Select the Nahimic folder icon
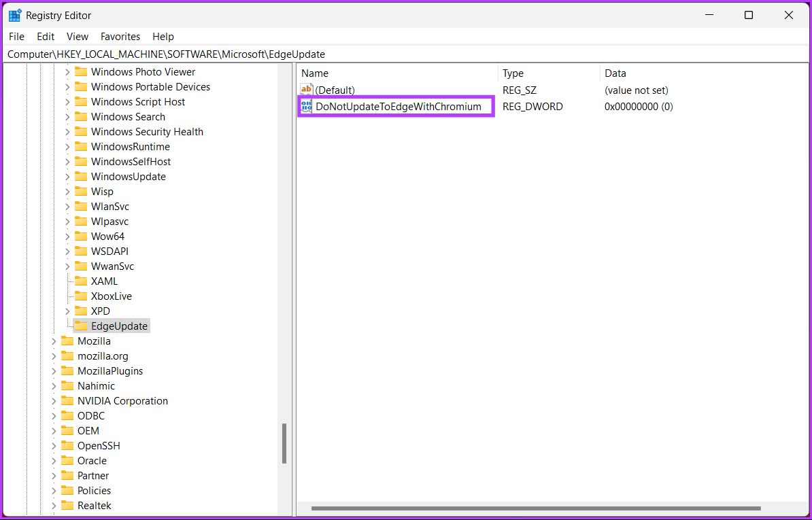Viewport: 812px width, 520px height. (67, 387)
